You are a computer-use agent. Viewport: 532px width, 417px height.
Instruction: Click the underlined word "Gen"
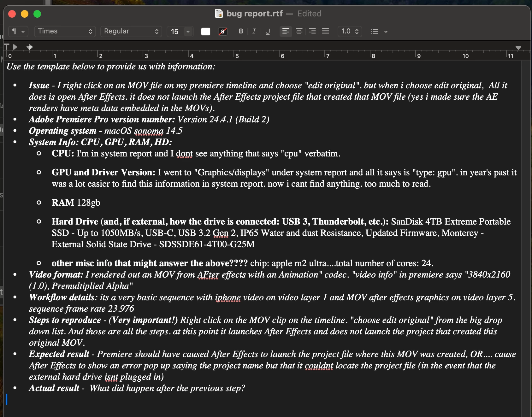pyautogui.click(x=220, y=233)
